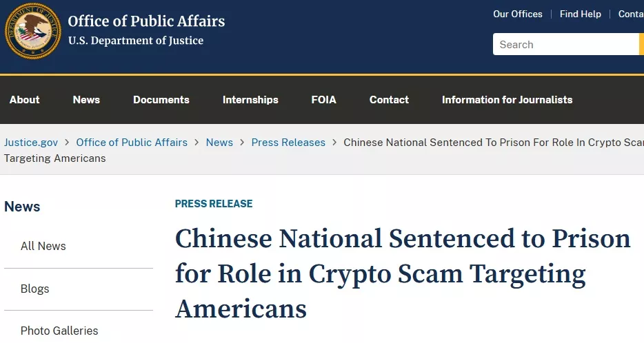Go to the Internships menu item
Viewport: 644px width, 343px height.
[x=250, y=100]
